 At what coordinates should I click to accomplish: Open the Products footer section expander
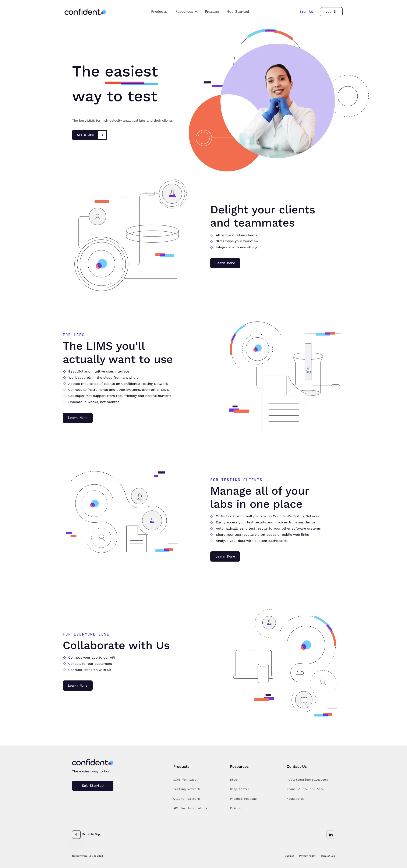coord(182,766)
